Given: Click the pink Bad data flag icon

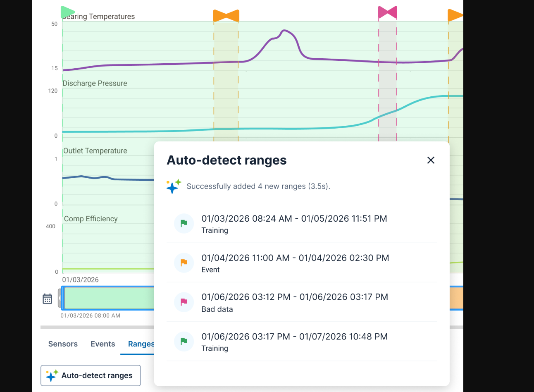Looking at the screenshot, I should 184,302.
